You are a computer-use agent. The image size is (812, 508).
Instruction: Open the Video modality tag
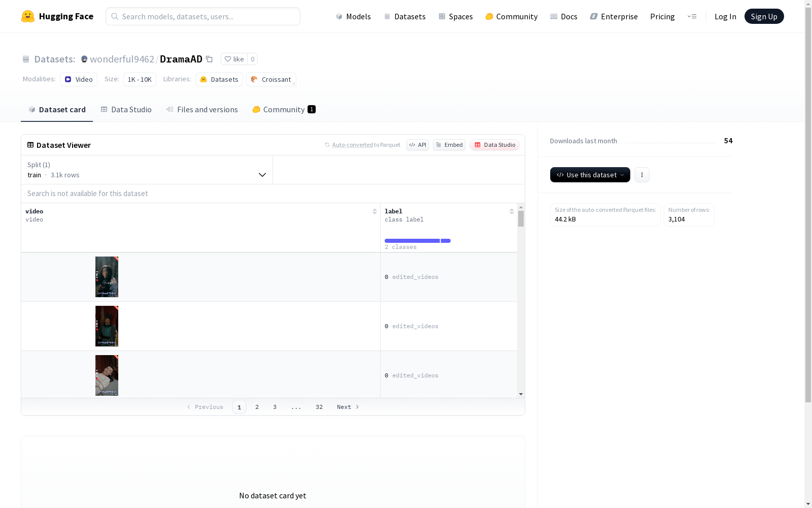79,79
